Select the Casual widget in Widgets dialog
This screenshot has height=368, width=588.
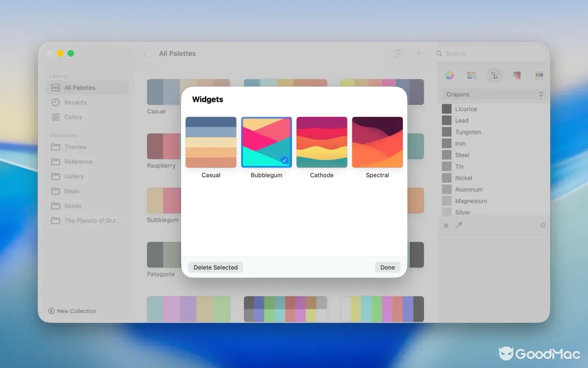click(211, 142)
